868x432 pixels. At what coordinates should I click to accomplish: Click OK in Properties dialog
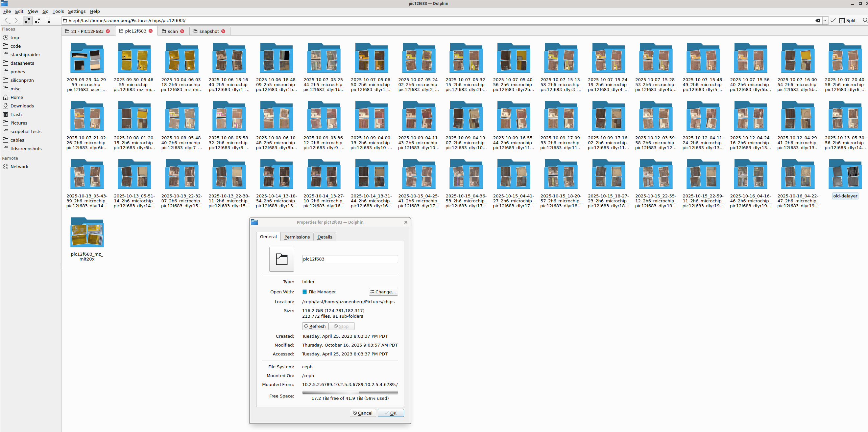(391, 413)
